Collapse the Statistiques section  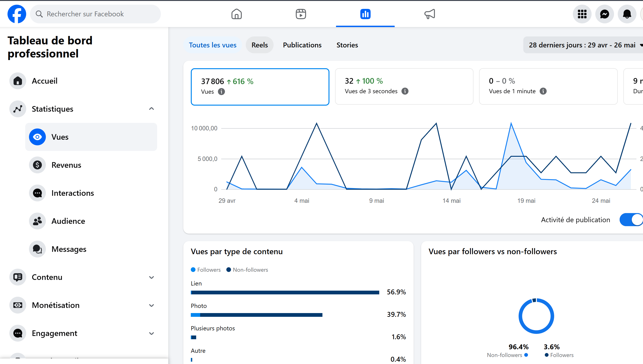151,109
